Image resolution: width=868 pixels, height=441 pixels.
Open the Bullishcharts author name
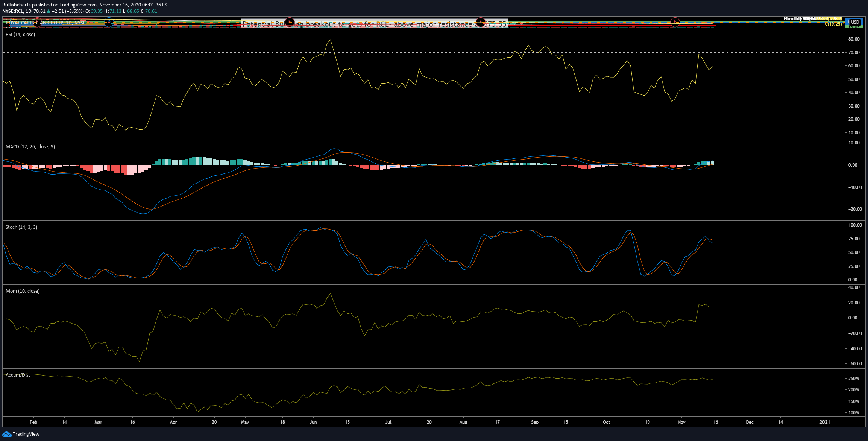(x=17, y=5)
